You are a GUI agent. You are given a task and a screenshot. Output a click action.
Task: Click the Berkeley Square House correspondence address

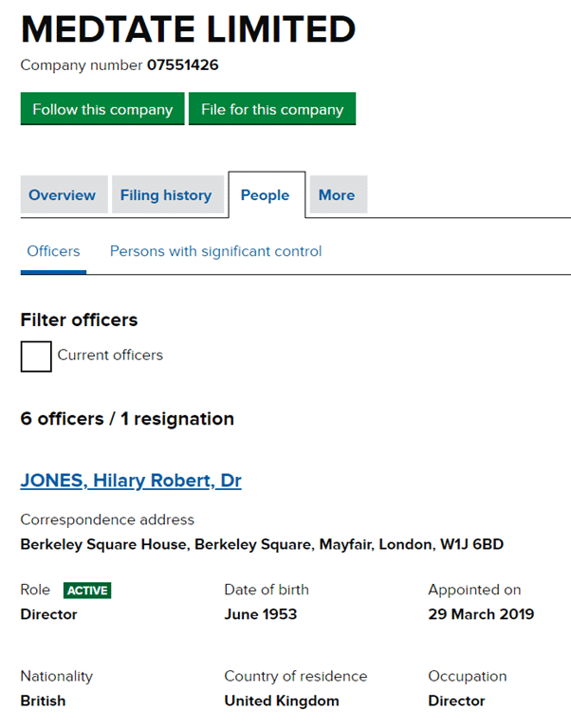[262, 544]
